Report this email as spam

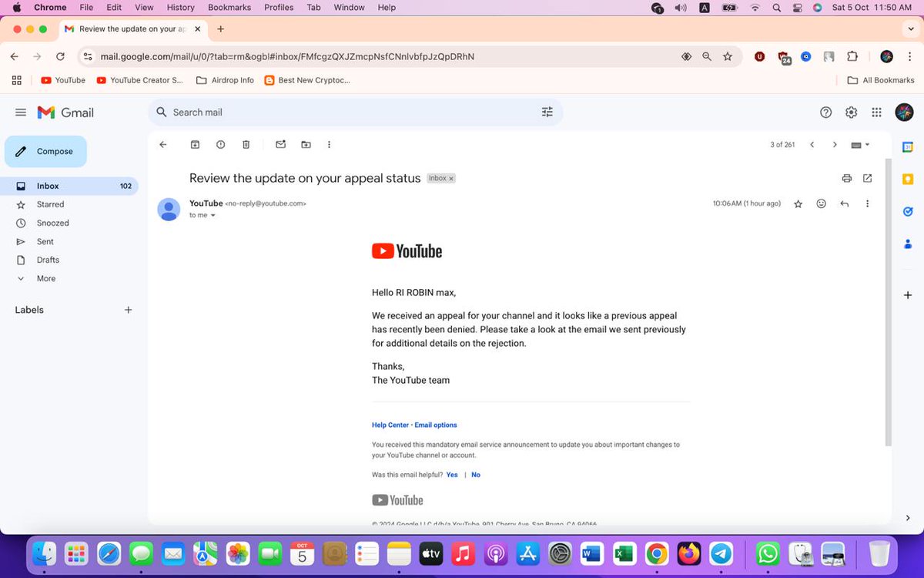click(x=221, y=145)
